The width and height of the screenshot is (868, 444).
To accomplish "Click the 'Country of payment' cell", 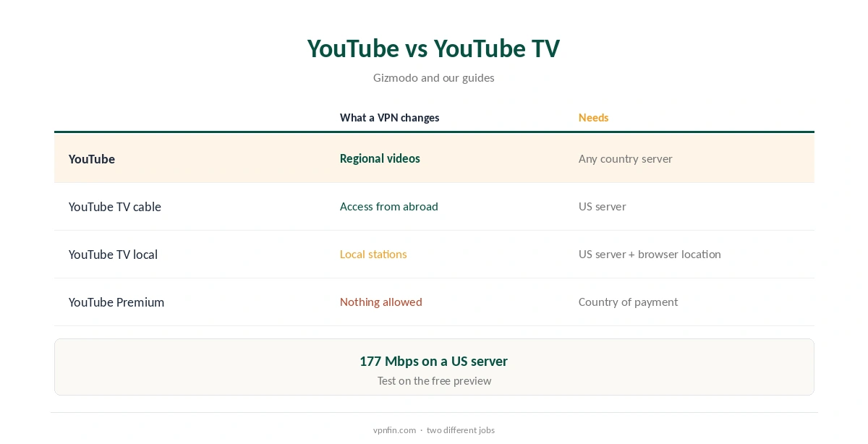I will (x=628, y=302).
